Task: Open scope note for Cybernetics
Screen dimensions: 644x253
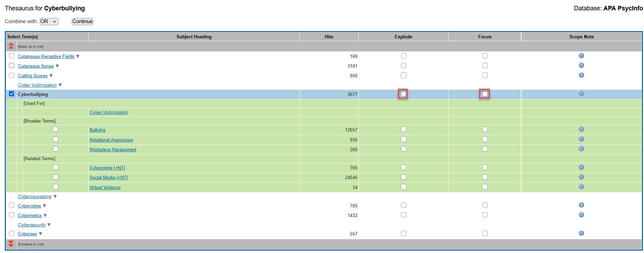Action: [x=581, y=215]
